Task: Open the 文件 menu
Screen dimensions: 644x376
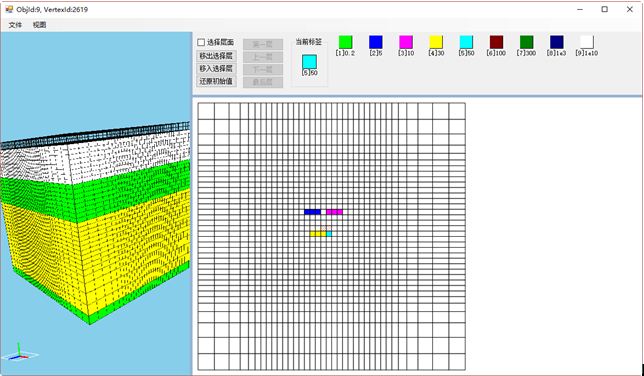Action: (15, 25)
